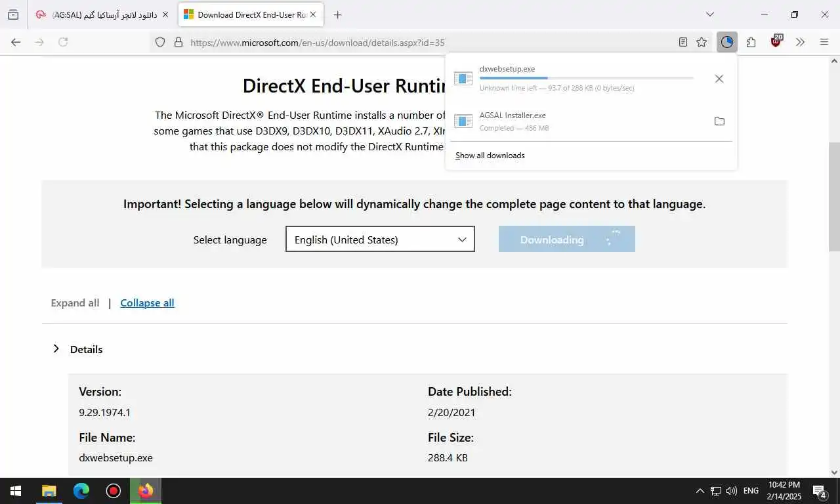The image size is (840, 504).
Task: Select file name dxwebsetup.exe in details
Action: 115,458
